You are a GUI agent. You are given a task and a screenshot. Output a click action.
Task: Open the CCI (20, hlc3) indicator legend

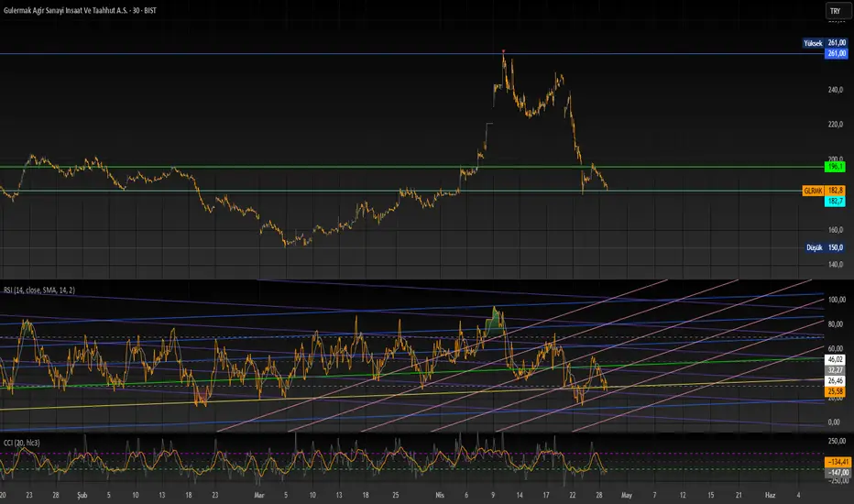(22, 443)
